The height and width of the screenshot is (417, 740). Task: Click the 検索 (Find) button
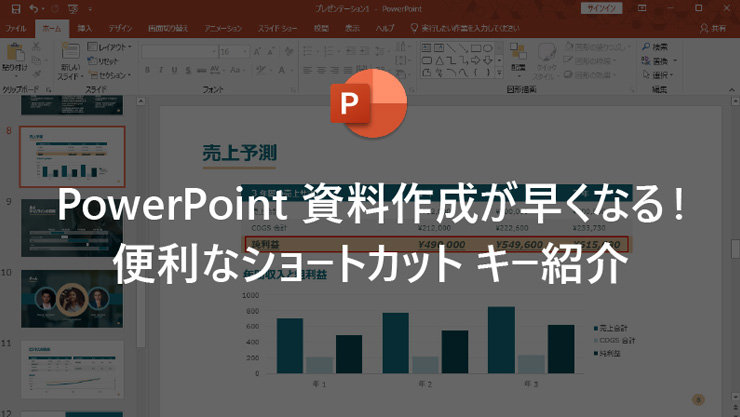655,47
